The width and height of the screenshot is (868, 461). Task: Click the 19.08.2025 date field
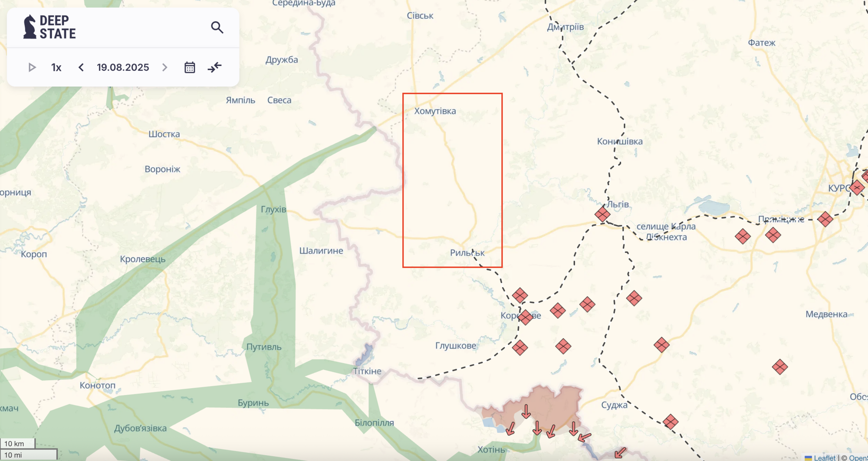tap(123, 67)
